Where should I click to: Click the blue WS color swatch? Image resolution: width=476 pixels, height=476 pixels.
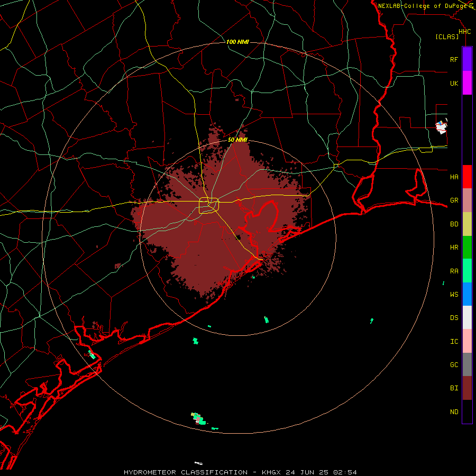tap(467, 294)
